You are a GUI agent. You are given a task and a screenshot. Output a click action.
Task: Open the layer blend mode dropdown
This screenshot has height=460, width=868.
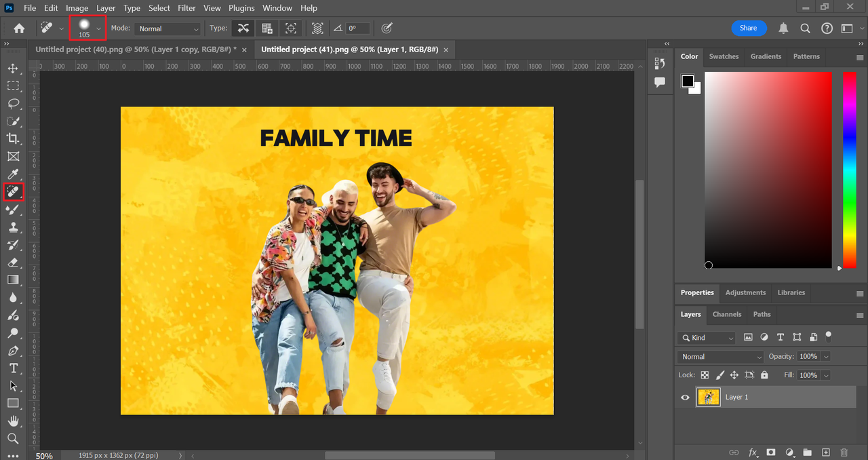point(721,356)
